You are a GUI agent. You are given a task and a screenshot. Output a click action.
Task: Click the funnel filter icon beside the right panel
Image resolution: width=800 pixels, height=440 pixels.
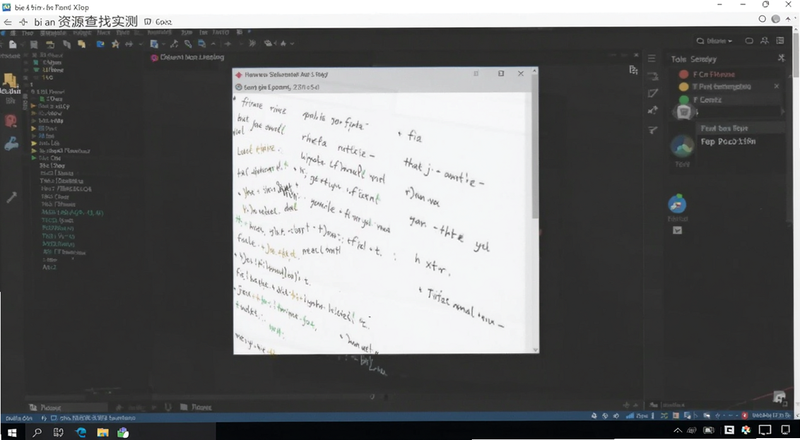pos(653,131)
